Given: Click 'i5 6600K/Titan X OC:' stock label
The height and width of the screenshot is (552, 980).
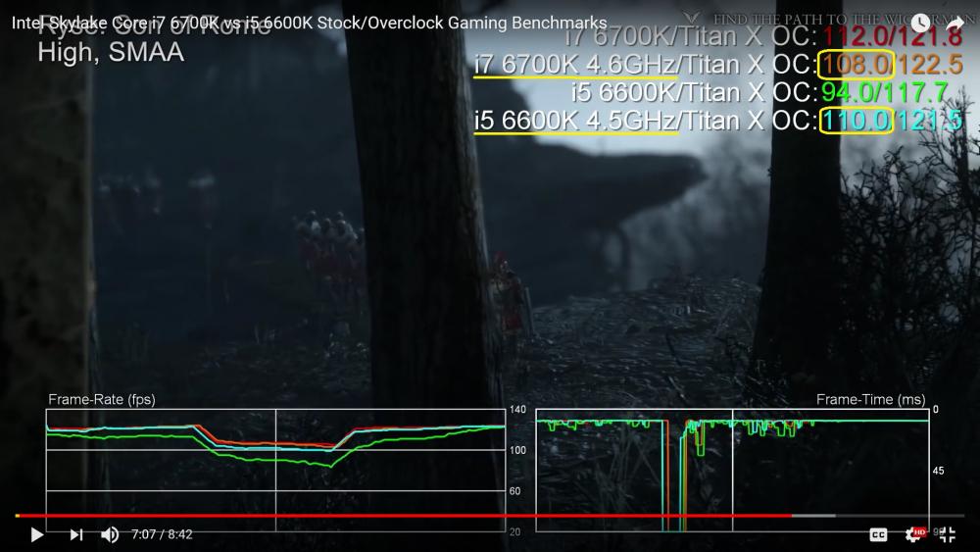Looking at the screenshot, I should tap(695, 92).
